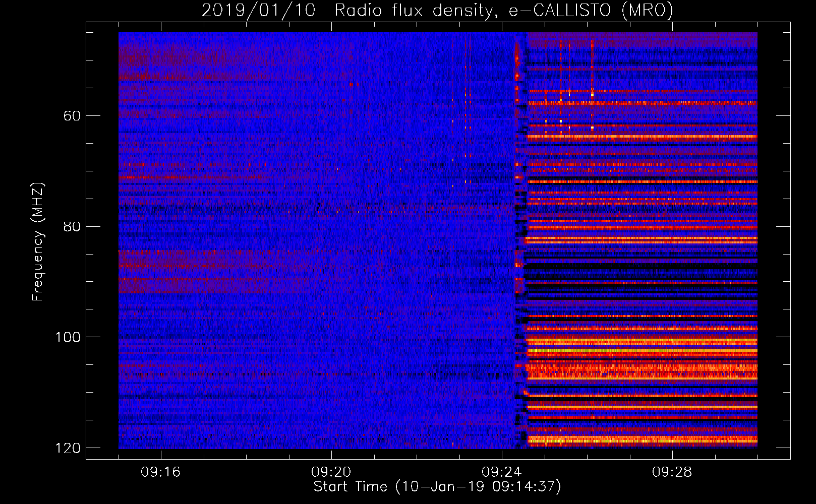The height and width of the screenshot is (504, 816).
Task: Click the 09:20 time tick label
Action: pos(331,472)
